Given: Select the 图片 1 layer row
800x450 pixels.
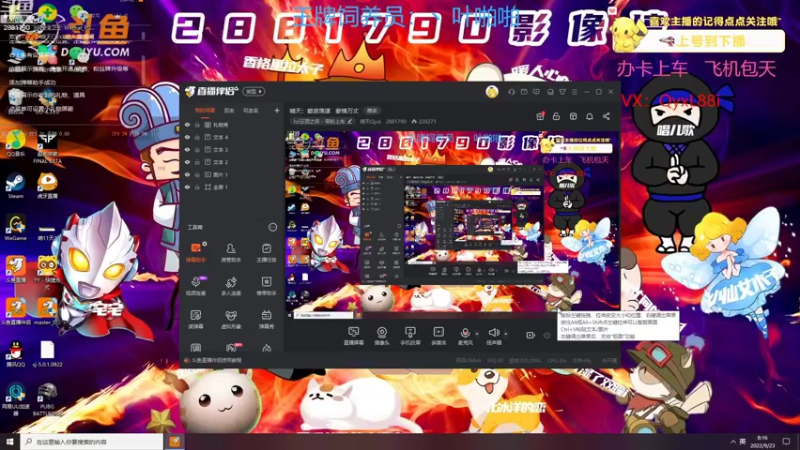Looking at the screenshot, I should pyautogui.click(x=232, y=174).
